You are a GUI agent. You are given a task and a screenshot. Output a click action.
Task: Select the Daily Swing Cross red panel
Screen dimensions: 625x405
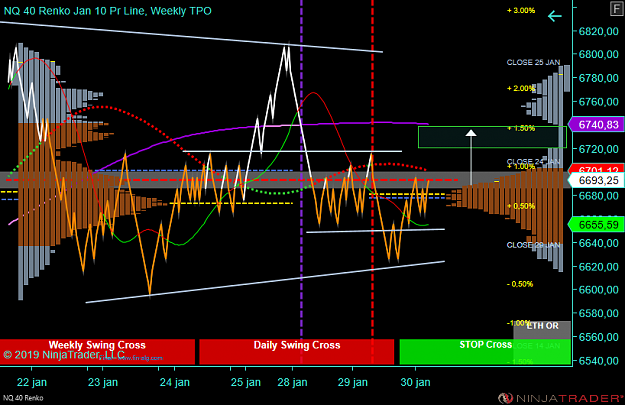click(297, 351)
